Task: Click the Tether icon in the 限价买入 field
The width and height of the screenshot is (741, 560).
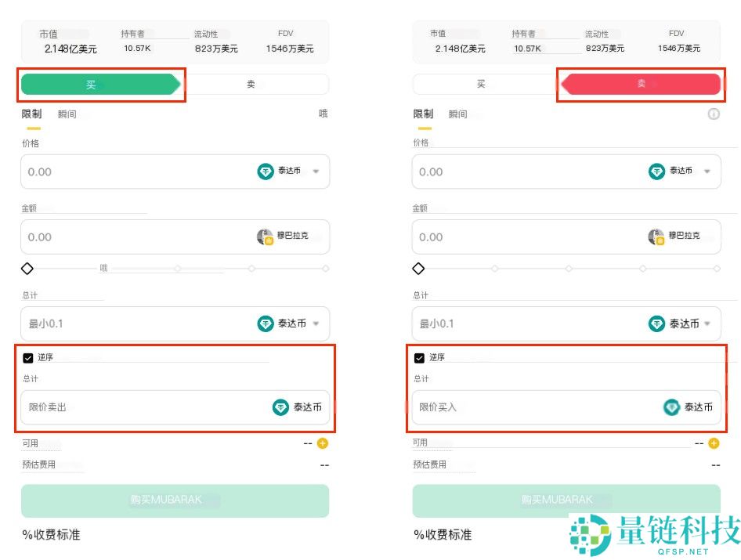Action: coord(671,407)
